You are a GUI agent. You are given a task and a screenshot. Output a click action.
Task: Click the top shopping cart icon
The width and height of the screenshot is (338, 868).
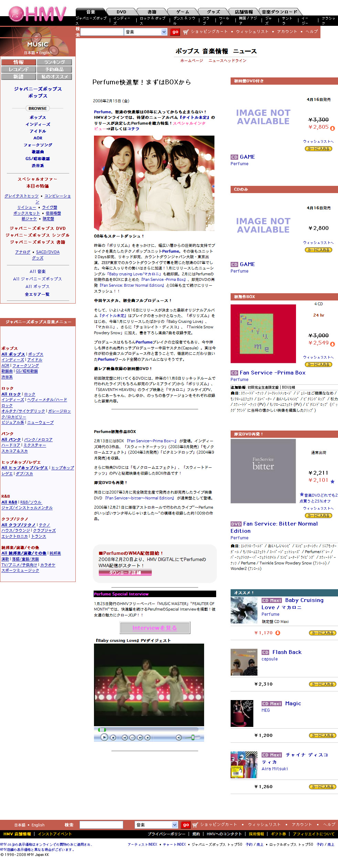coord(186,32)
